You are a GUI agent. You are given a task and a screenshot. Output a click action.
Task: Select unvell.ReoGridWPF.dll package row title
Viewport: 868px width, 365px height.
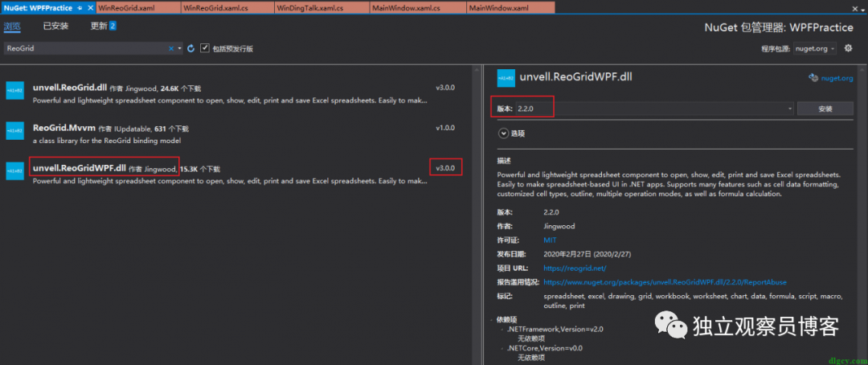click(x=79, y=168)
